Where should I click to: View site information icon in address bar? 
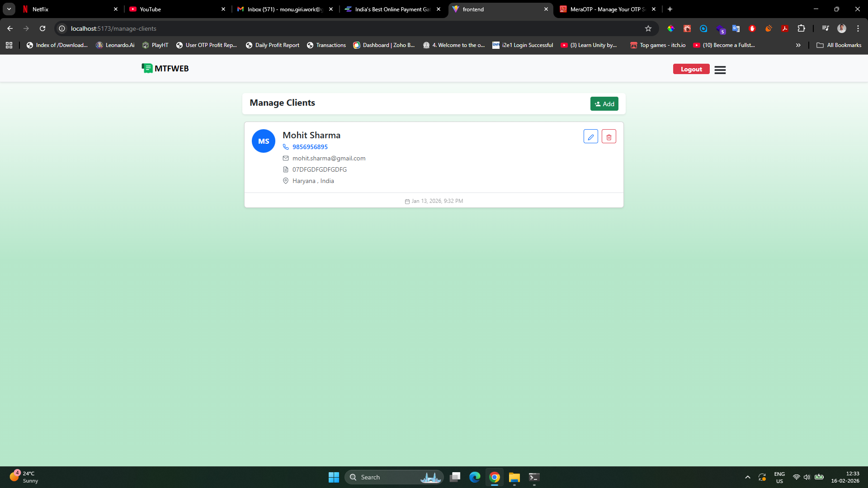(x=62, y=28)
